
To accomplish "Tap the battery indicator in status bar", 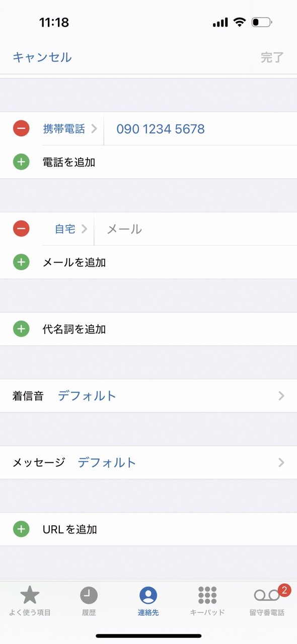I will [262, 22].
